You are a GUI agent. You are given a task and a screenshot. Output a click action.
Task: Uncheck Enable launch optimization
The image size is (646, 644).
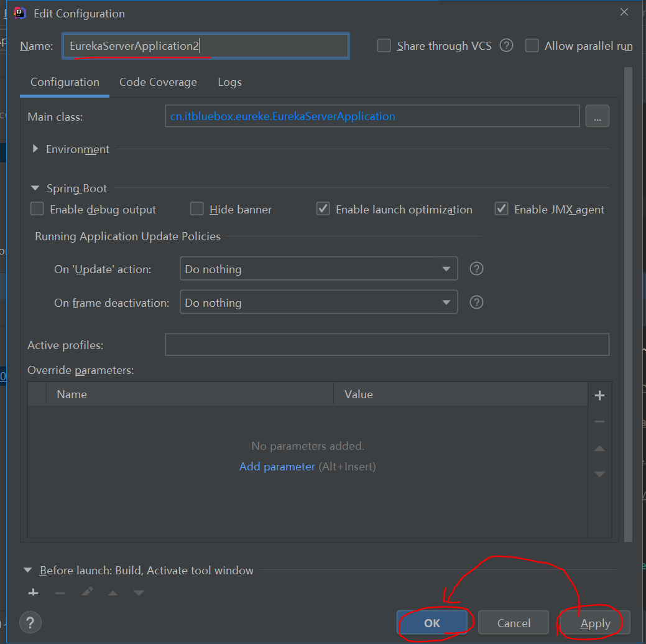[x=323, y=208]
